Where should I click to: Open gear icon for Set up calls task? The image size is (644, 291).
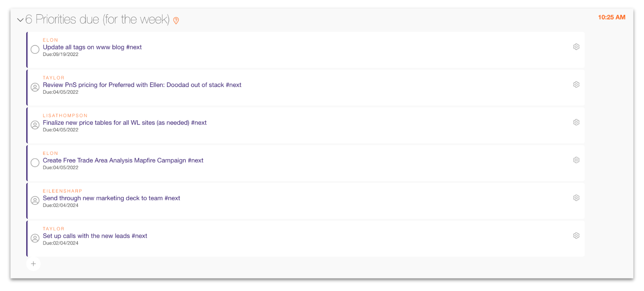point(576,236)
